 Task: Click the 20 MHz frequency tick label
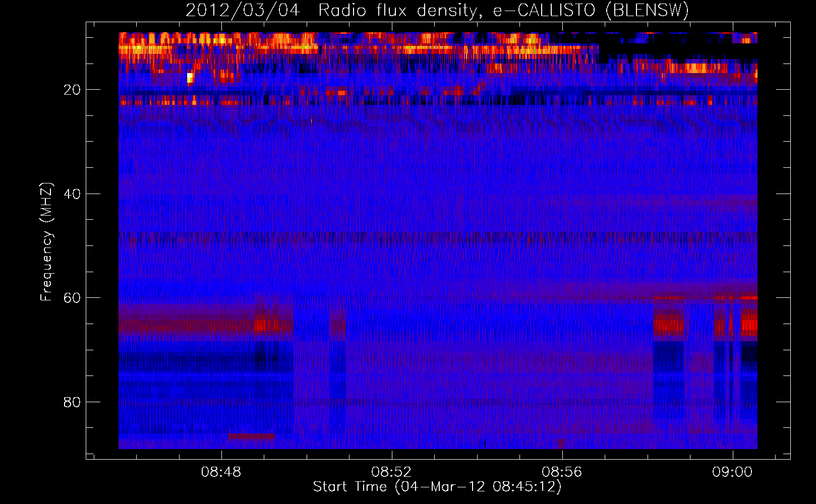[x=72, y=90]
